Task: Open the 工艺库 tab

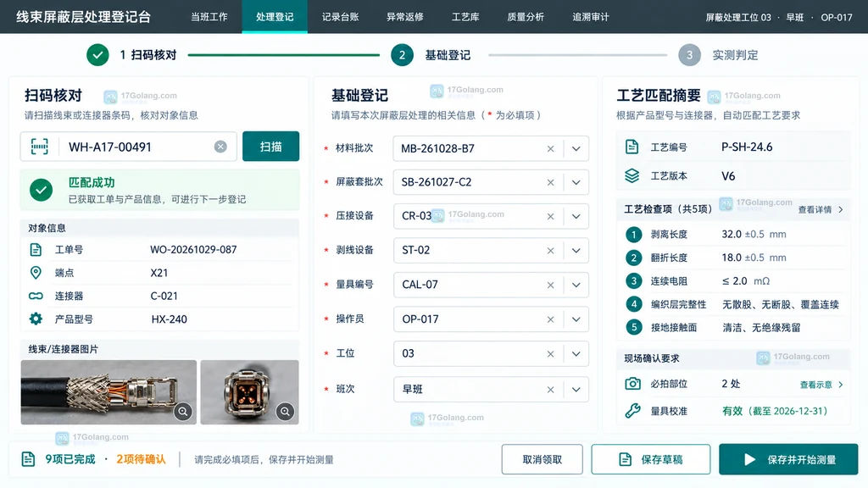Action: coord(465,17)
